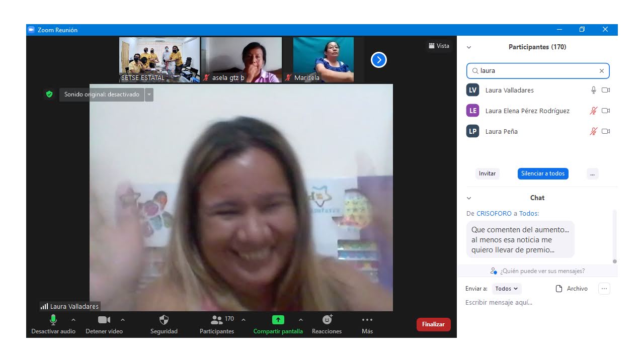Viewport: 644px width, 362px height.
Task: Collapse the Participantes panel chevron
Action: 469,47
